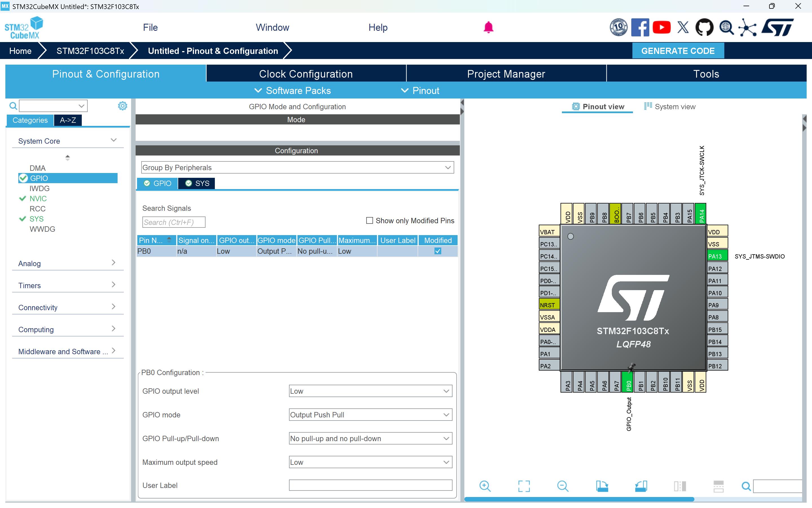Click the STM32CubeMX logo
Screen dimensions: 812x508
23,28
